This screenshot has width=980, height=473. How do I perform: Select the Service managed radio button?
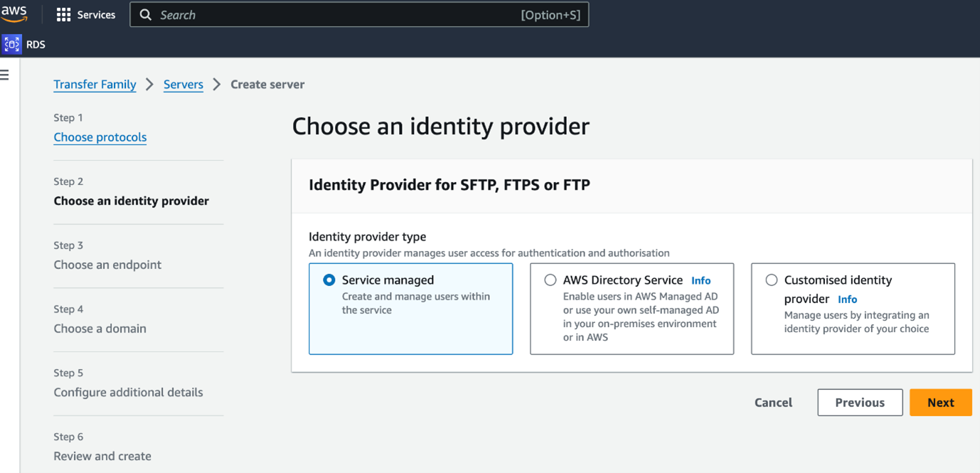(329, 280)
